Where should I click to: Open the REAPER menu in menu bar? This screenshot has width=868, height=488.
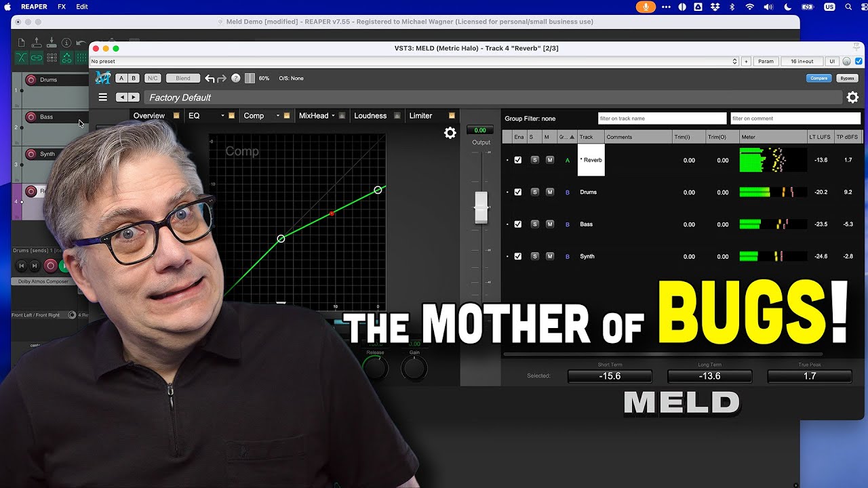tap(34, 7)
